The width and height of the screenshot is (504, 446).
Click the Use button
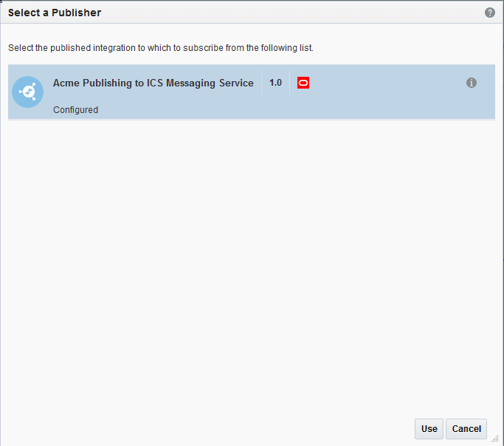coord(429,428)
